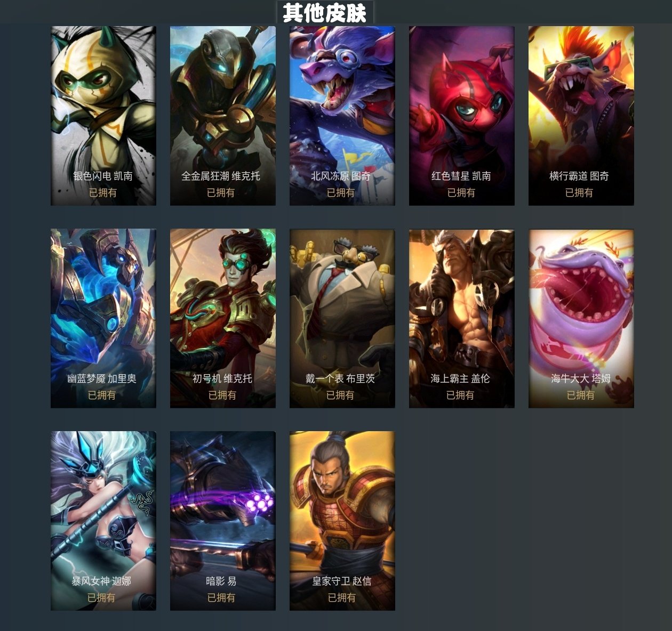Click the 北风冻原 图奇 skin card
This screenshot has height=631, width=672.
click(x=342, y=116)
